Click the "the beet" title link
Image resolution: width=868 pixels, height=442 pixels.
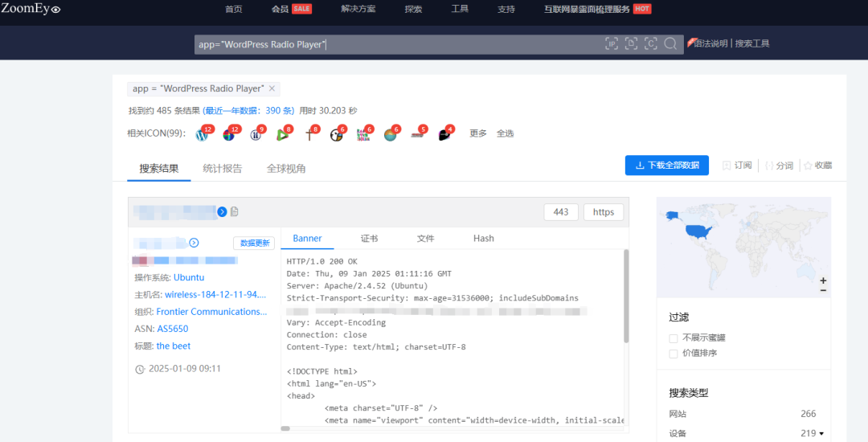[x=174, y=346]
